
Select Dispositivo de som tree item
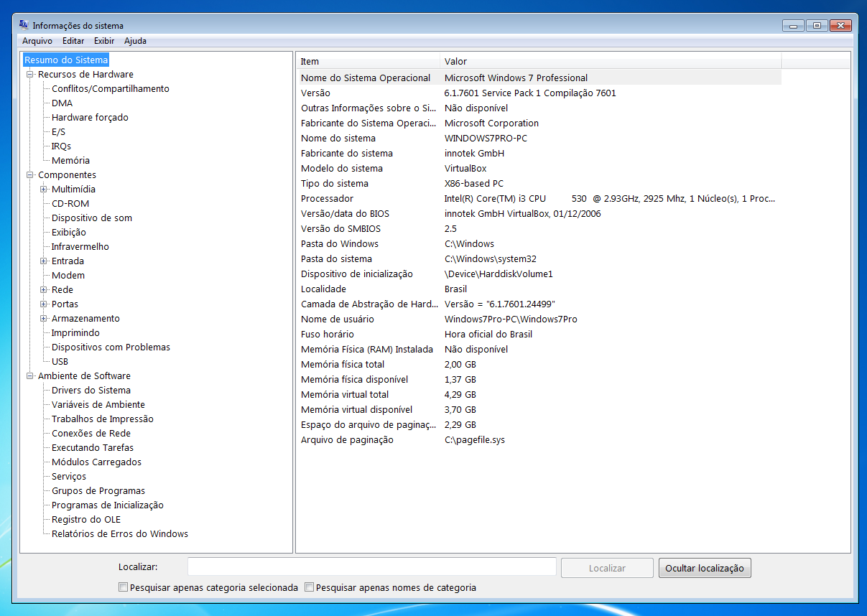92,218
